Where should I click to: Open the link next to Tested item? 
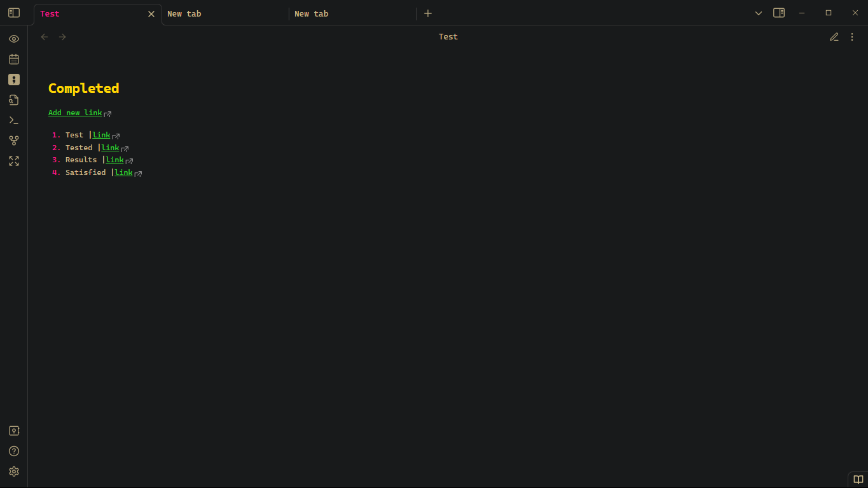(x=111, y=148)
